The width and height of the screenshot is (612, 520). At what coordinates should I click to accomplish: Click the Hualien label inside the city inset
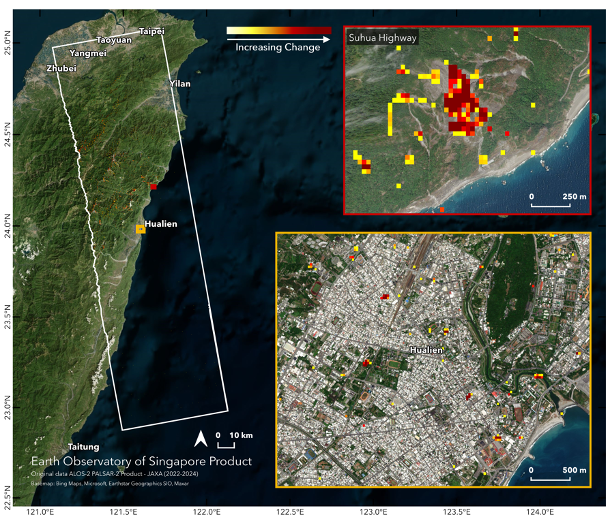427,350
